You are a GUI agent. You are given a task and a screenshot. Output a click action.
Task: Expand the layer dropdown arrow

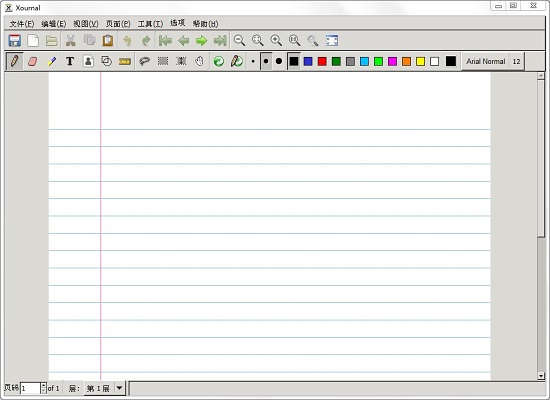click(119, 388)
